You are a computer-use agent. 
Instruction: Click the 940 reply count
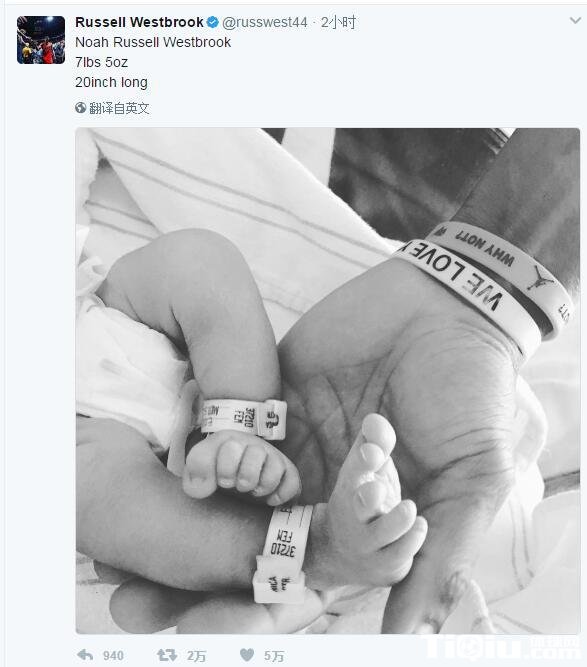click(x=113, y=656)
